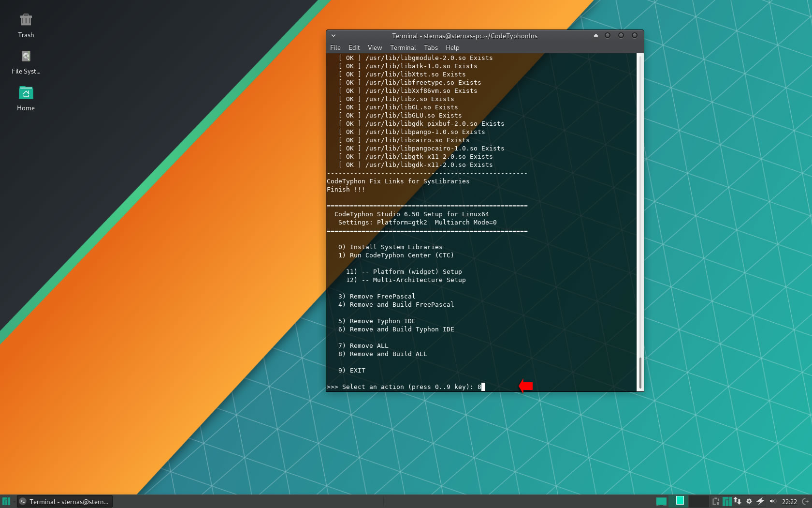The width and height of the screenshot is (812, 508).
Task: Click the libfreetype.so Exists line
Action: click(410, 83)
